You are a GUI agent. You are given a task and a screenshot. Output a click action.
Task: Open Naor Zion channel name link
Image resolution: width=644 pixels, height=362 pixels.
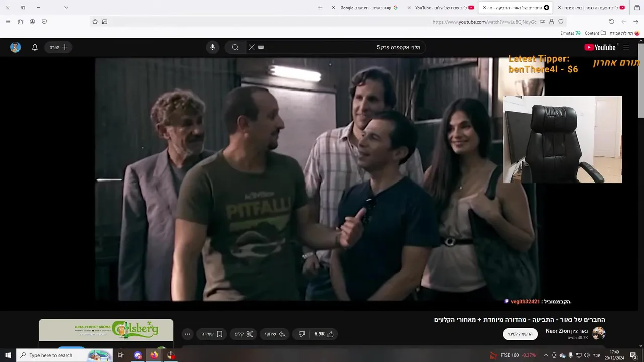pos(567,331)
